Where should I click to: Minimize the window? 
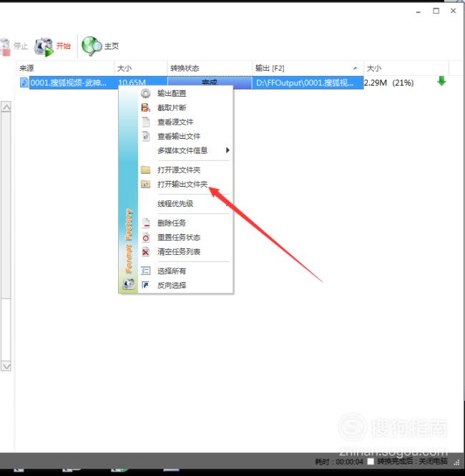pyautogui.click(x=418, y=11)
